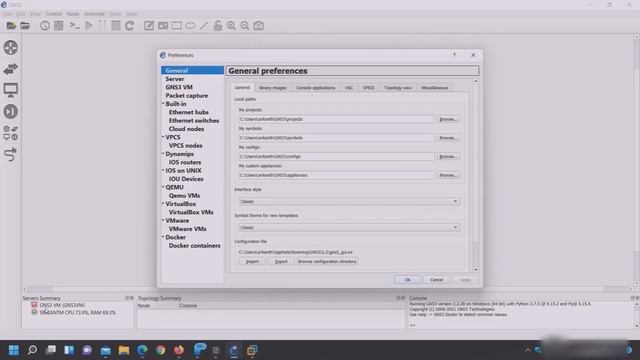Switch to the Binary images tab
The height and width of the screenshot is (360, 640).
273,88
